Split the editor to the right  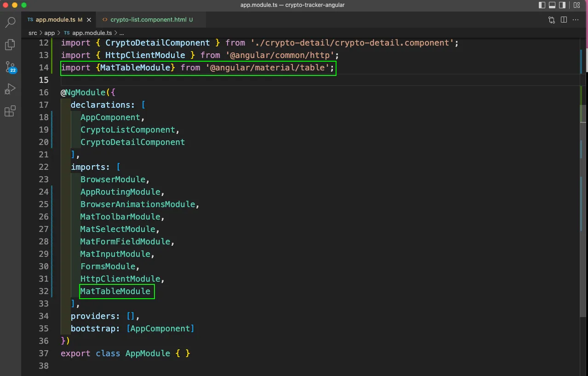point(564,20)
